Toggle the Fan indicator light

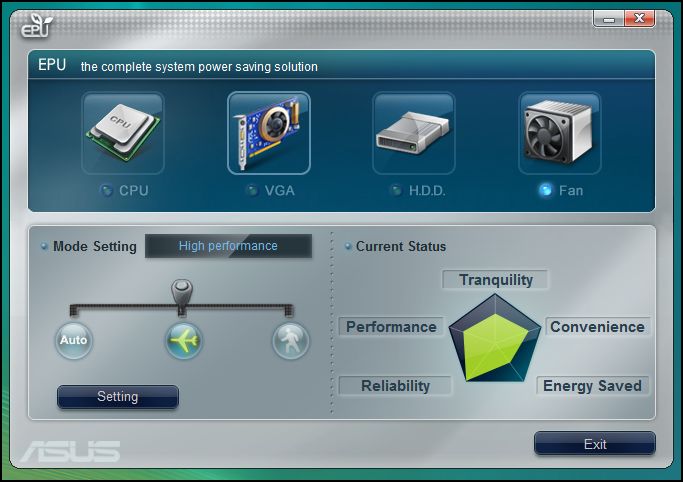(x=545, y=190)
